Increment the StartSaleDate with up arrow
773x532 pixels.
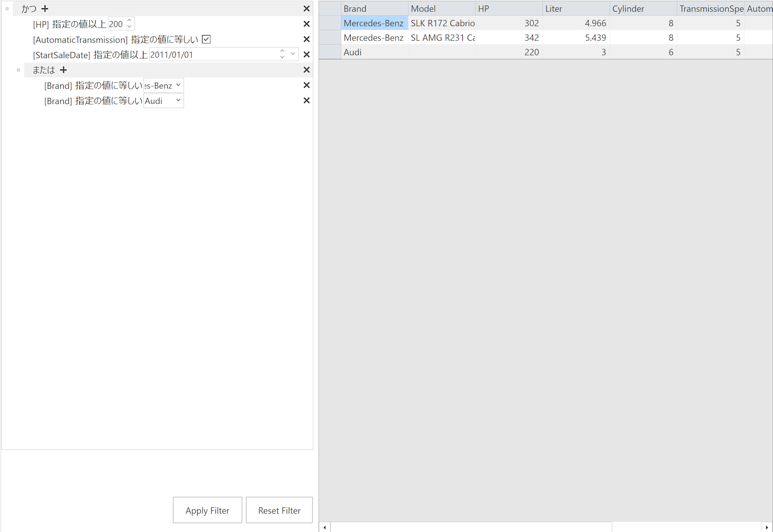click(x=282, y=51)
